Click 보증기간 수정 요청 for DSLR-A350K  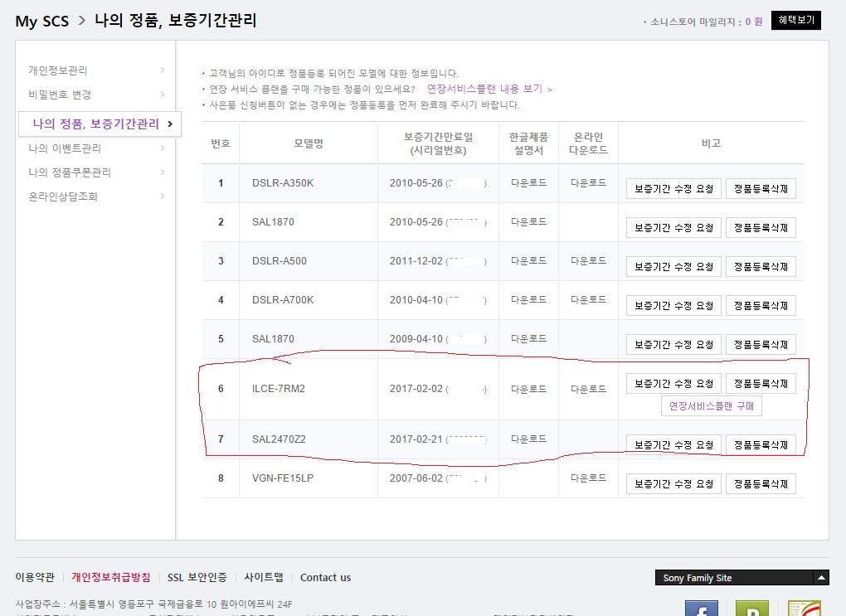673,189
